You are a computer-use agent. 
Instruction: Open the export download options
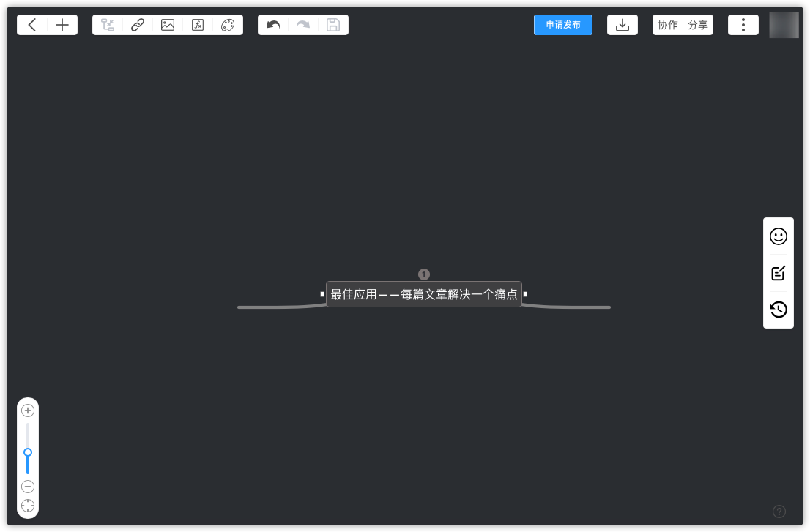tap(622, 24)
